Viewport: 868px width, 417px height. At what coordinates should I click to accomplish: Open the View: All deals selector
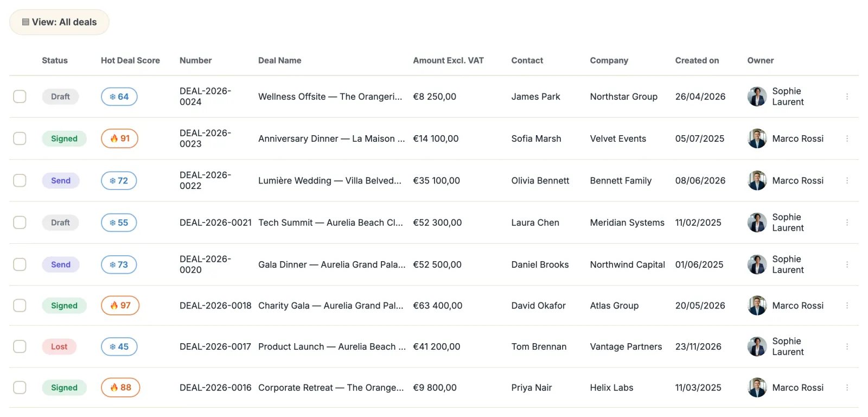[59, 22]
